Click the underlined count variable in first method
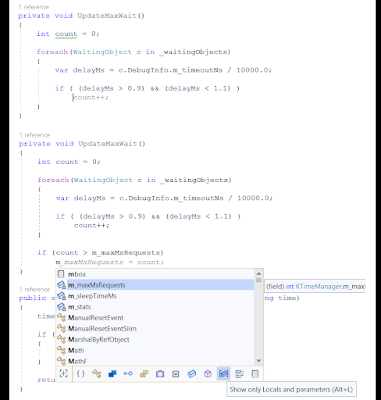Screen dimensions: 381x400 (66, 34)
